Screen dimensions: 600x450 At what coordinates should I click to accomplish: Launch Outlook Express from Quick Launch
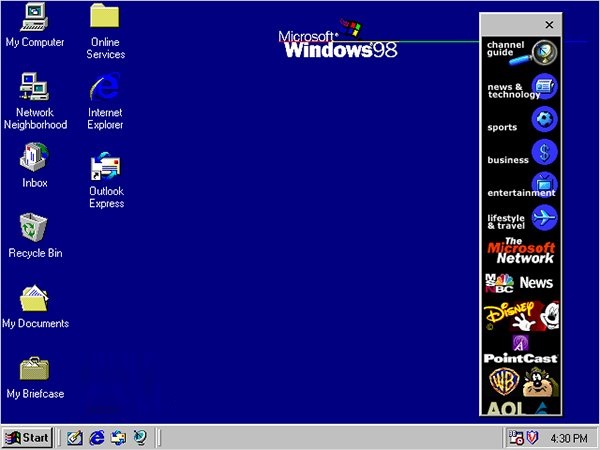coord(118,437)
